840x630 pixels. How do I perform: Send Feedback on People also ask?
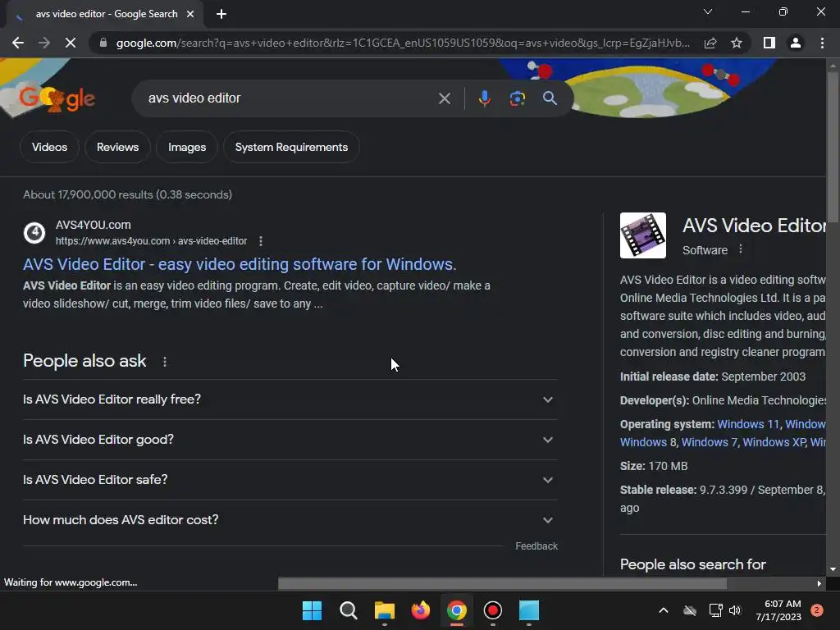click(x=536, y=546)
